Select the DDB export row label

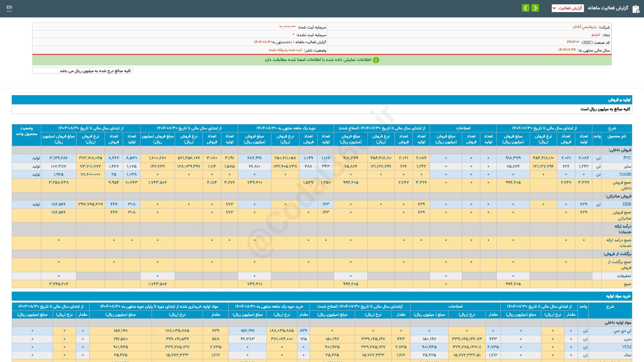tap(627, 204)
